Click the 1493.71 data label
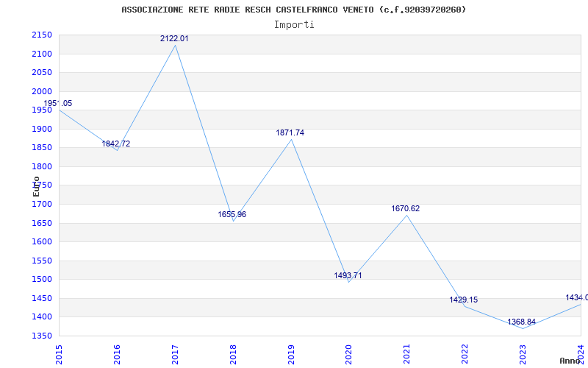Viewport: 588px width, 368px height. (348, 275)
